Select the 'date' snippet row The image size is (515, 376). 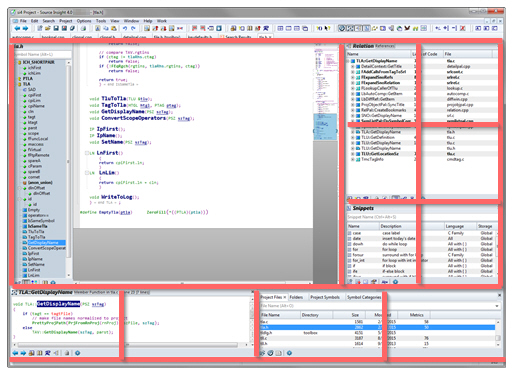click(422, 239)
